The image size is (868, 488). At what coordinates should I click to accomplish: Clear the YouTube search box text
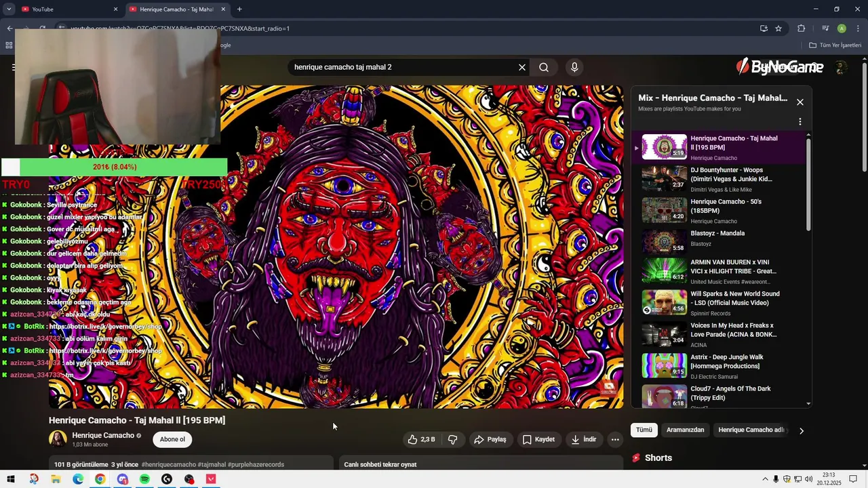click(522, 67)
